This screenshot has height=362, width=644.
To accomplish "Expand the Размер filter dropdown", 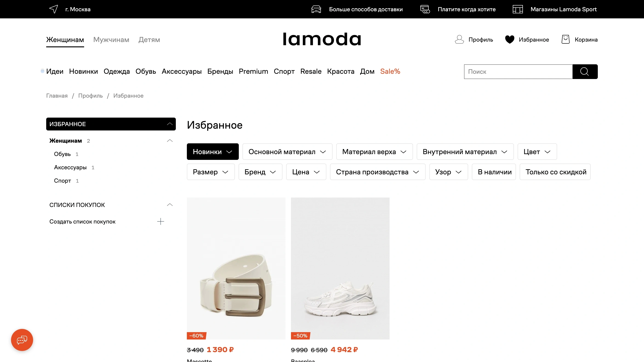I will (211, 172).
